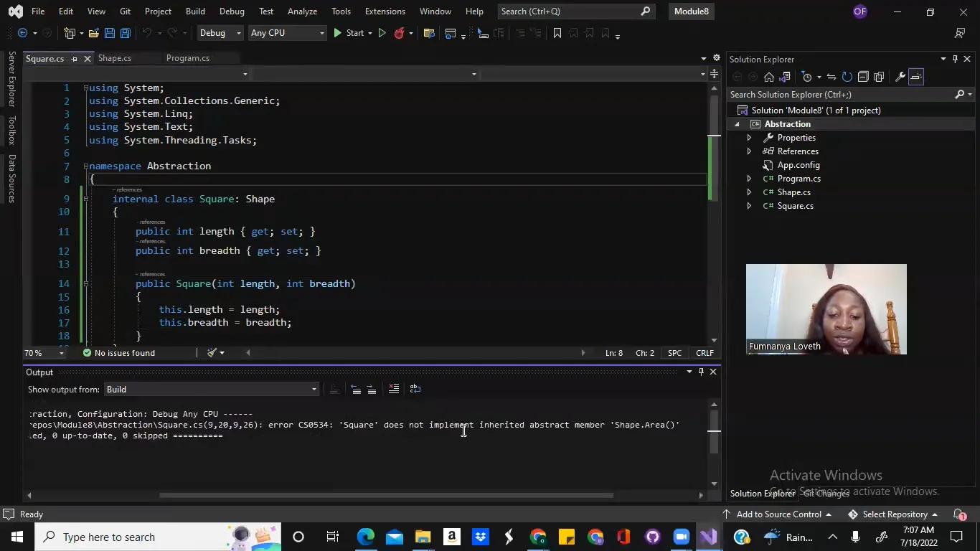Viewport: 980px width, 551px height.
Task: Click the Start debugging button
Action: pos(349,33)
